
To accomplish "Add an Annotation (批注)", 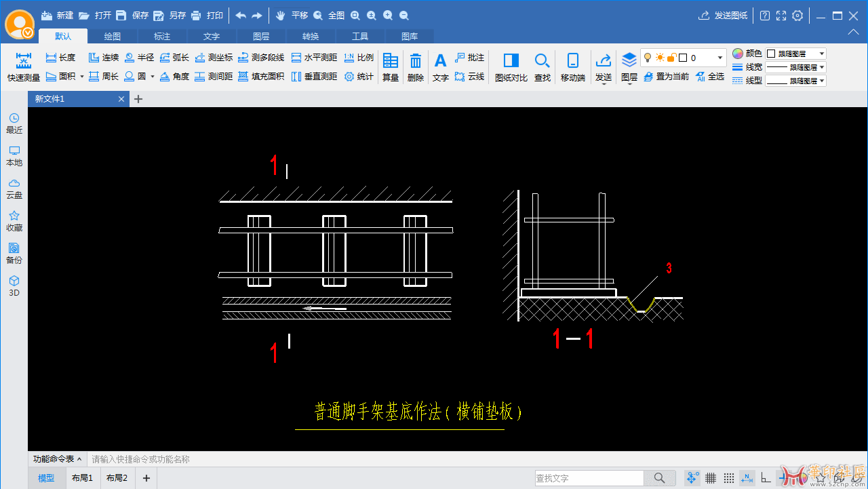I will coord(469,58).
